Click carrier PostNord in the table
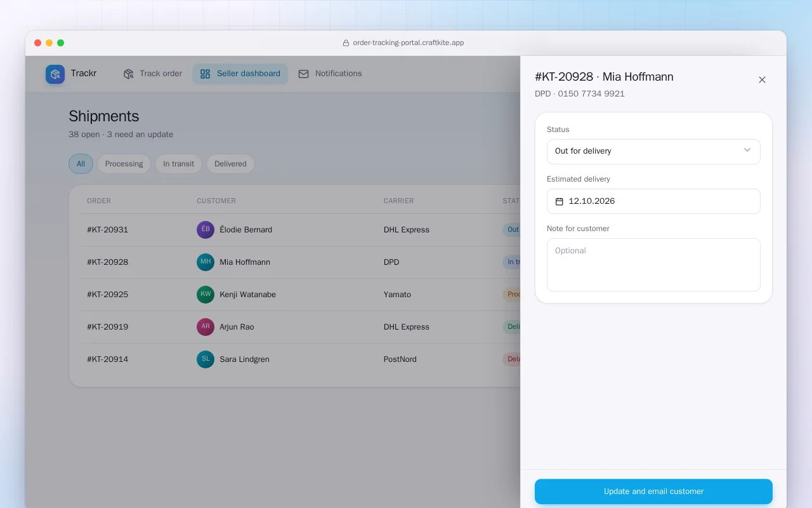Screen dimensions: 812x508 coord(400,359)
